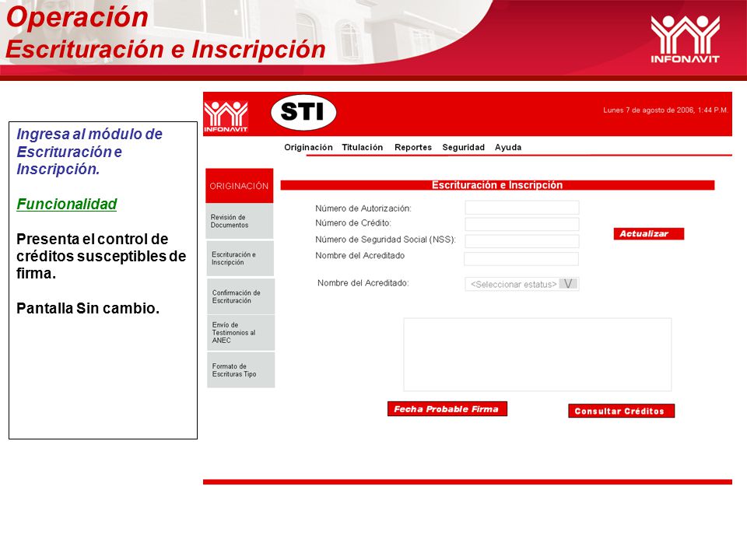Select the ORIGINACIÓN sidebar header
The width and height of the screenshot is (747, 560).
click(239, 186)
